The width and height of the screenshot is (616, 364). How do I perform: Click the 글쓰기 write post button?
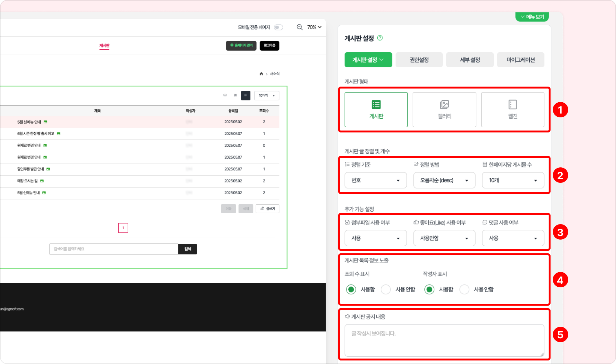tap(267, 209)
